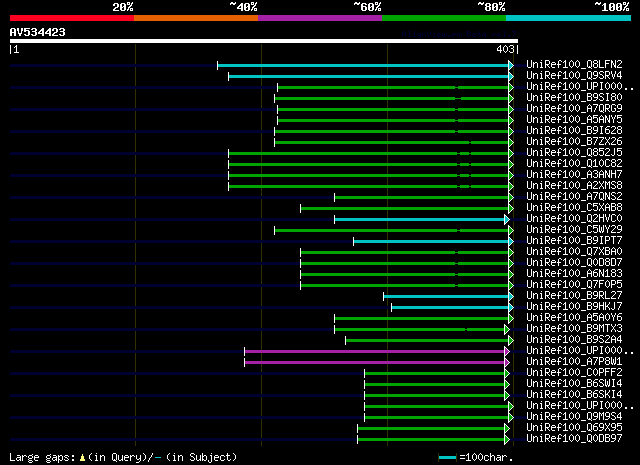Click the UniRef100_A7QNS2 label
Viewport: 640px width, 465px height.
[574, 197]
